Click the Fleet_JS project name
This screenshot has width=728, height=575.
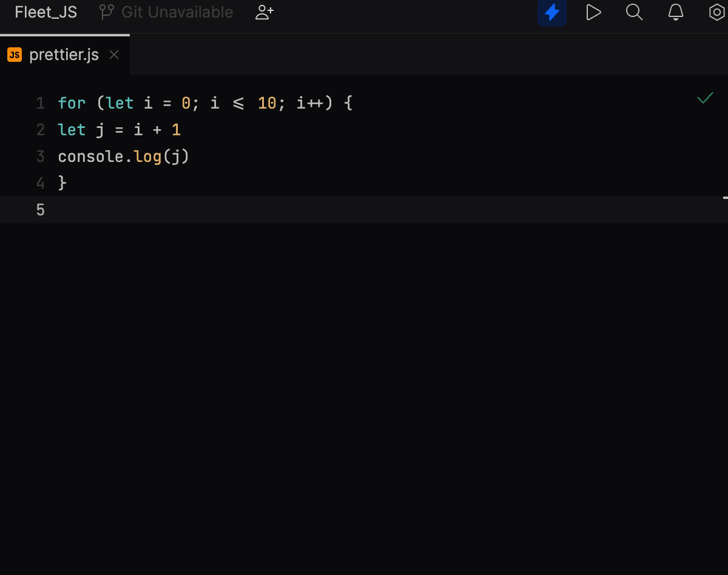click(45, 12)
